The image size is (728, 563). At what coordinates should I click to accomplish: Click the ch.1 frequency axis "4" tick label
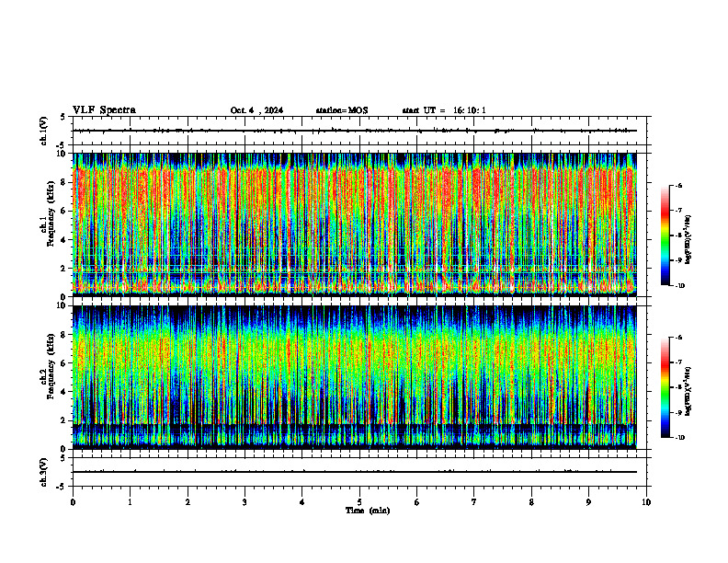(64, 240)
